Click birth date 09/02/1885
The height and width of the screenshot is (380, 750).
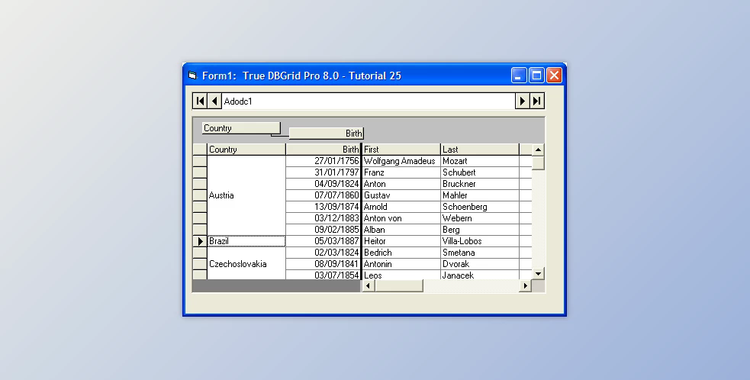pyautogui.click(x=323, y=230)
